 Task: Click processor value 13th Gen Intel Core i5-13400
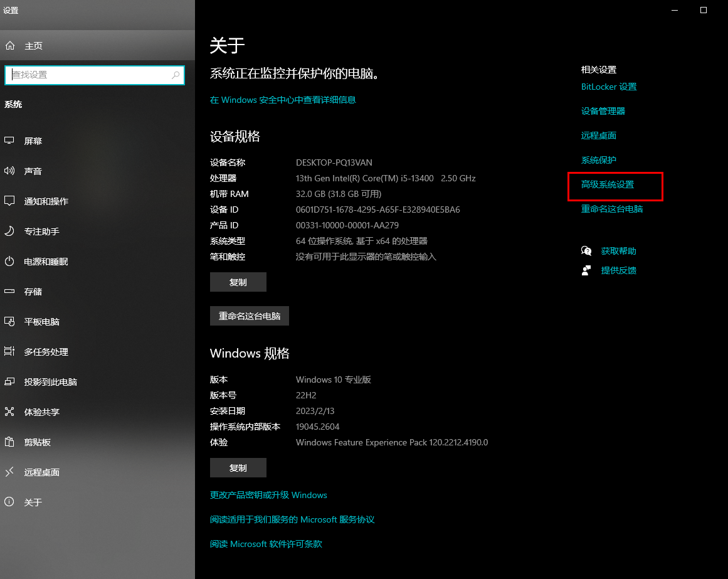click(386, 178)
